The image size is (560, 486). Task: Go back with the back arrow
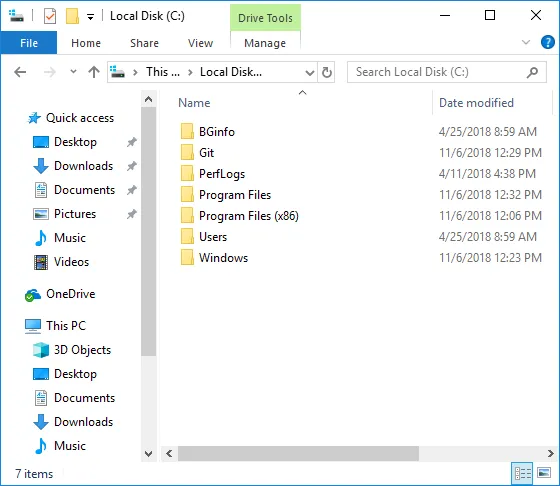click(20, 72)
